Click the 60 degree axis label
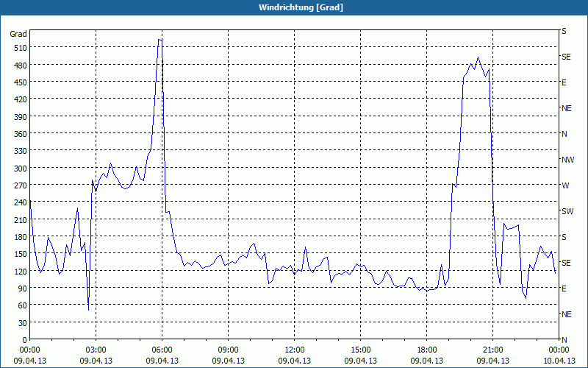This screenshot has width=588, height=368. tap(23, 305)
